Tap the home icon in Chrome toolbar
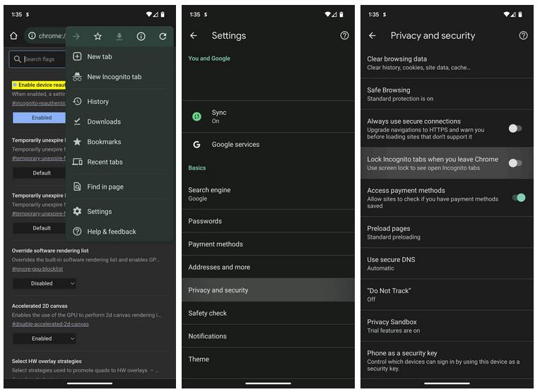 pyautogui.click(x=13, y=36)
